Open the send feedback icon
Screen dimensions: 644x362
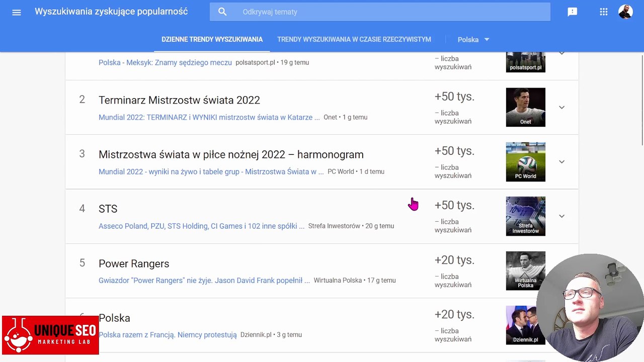click(572, 12)
